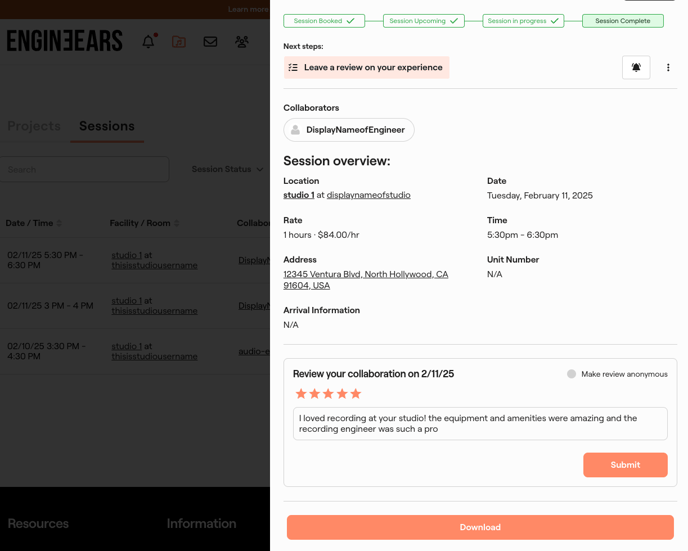Open the three-dot more options menu
This screenshot has width=688, height=551.
click(668, 68)
